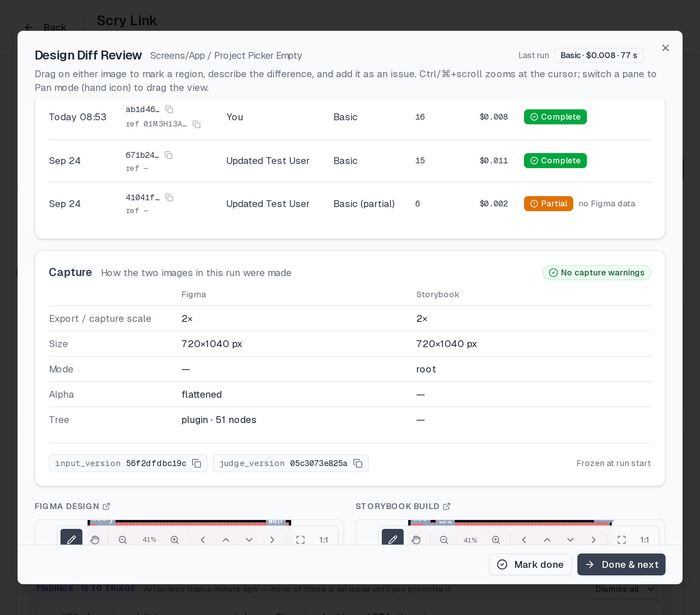Copy the ref 01M3H13A identifier
700x615 pixels.
197,124
